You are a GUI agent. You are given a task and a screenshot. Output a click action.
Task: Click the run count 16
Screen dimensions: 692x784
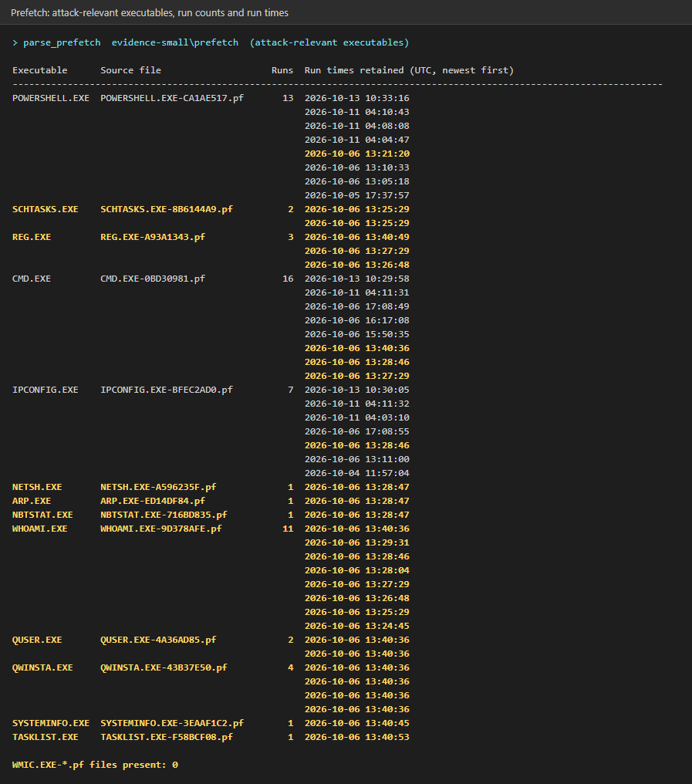pos(288,279)
